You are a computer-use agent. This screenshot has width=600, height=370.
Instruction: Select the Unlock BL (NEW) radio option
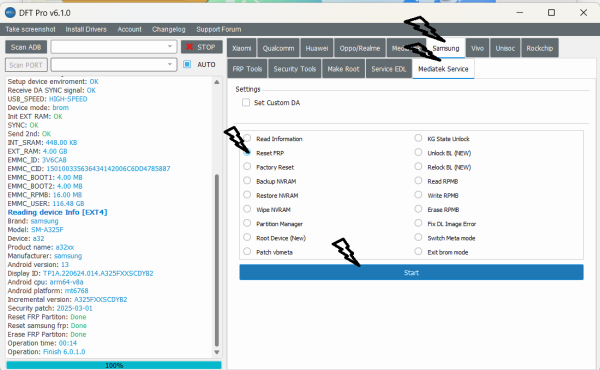418,152
